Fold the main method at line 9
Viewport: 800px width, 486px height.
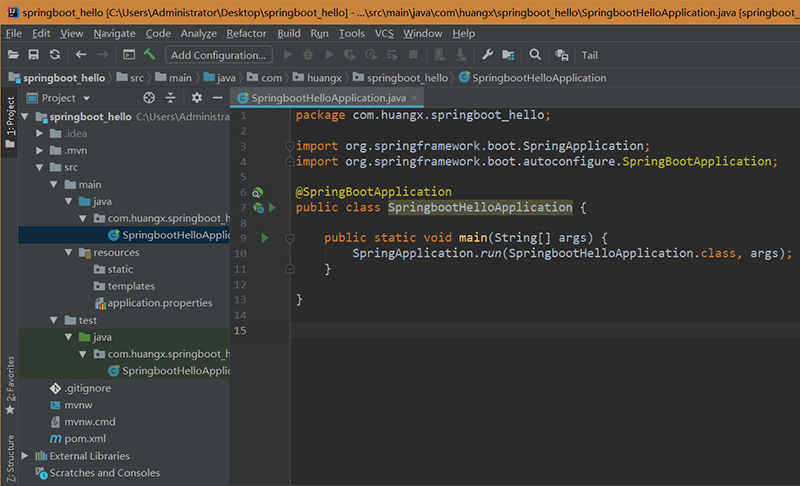pos(290,238)
